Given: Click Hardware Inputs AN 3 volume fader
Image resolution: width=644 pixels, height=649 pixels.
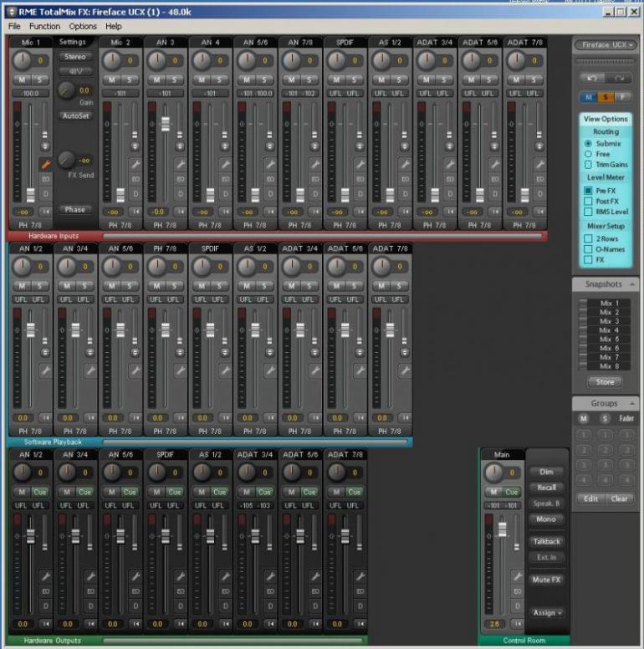Looking at the screenshot, I should [165, 124].
